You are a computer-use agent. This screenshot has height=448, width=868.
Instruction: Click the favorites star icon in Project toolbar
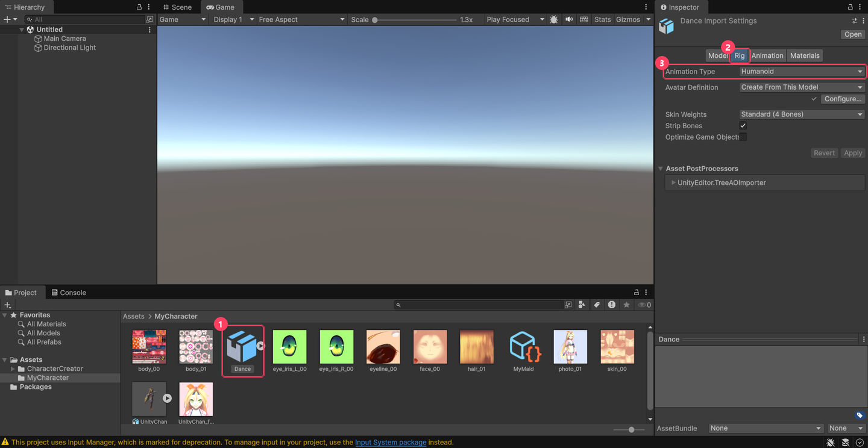[x=626, y=305]
